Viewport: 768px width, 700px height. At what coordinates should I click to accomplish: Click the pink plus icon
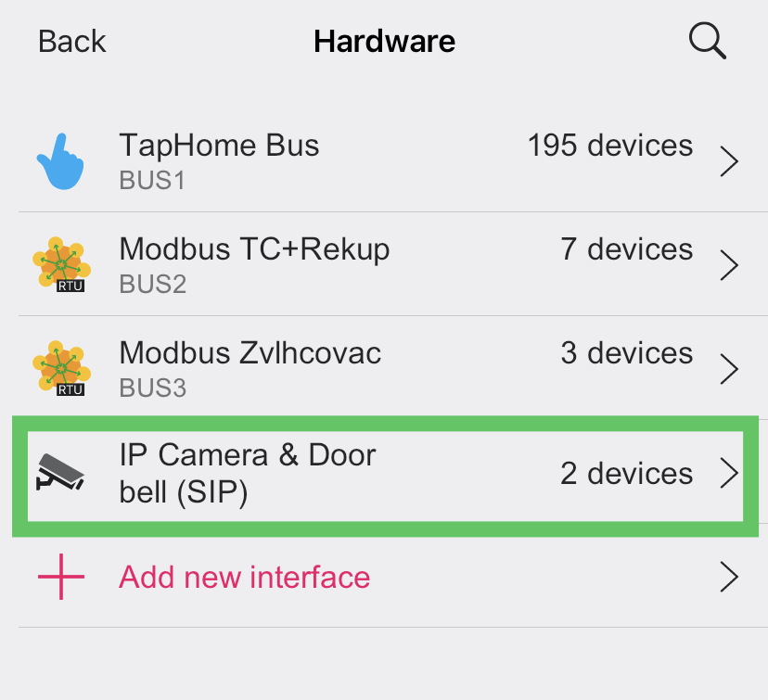click(61, 577)
